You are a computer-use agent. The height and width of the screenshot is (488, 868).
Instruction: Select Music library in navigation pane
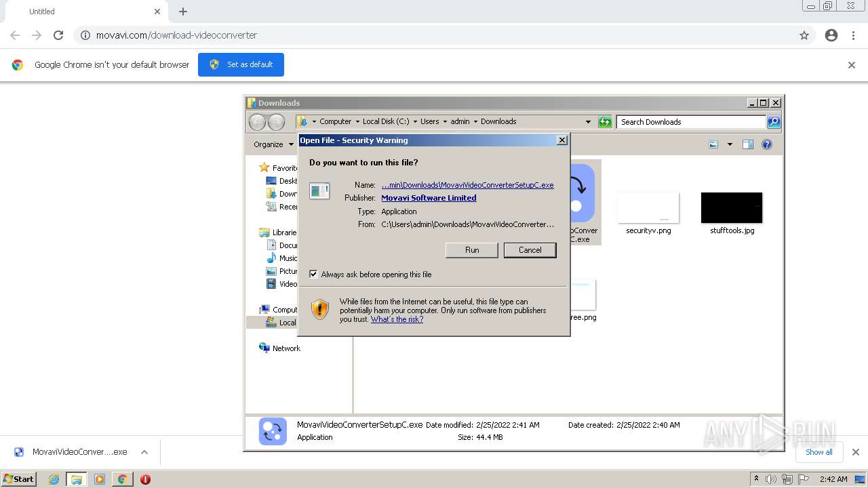pos(281,258)
